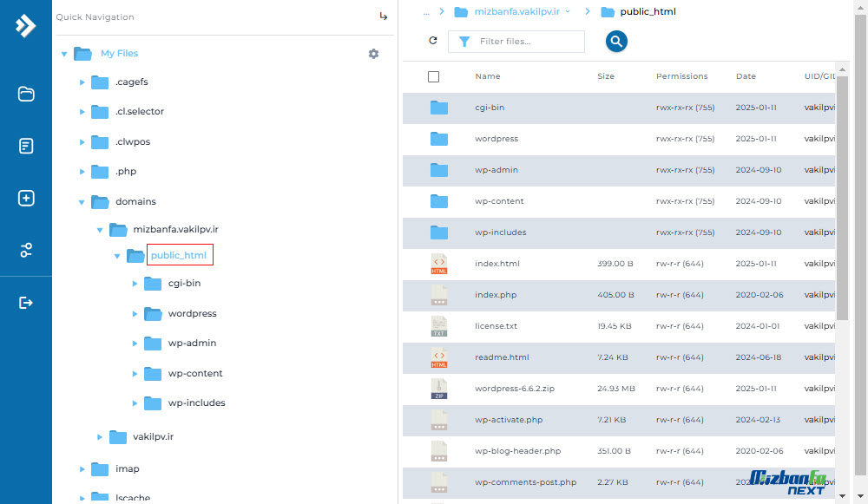Click the wp-activate.php file name
This screenshot has width=868, height=504.
(509, 420)
